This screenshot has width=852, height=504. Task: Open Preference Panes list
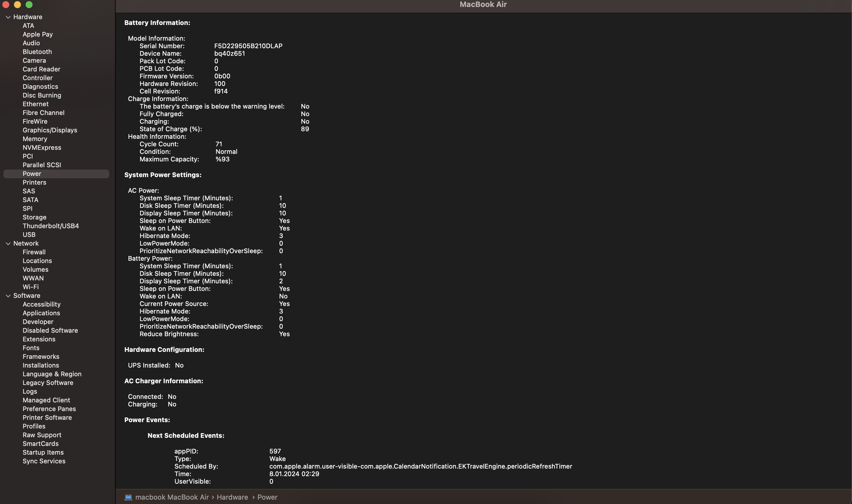click(49, 409)
